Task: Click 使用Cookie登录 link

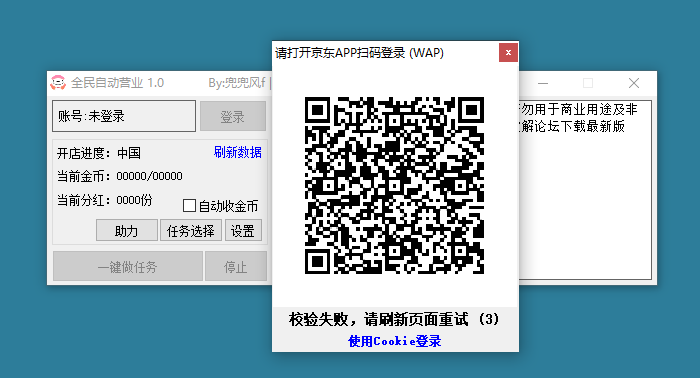Action: [x=395, y=341]
